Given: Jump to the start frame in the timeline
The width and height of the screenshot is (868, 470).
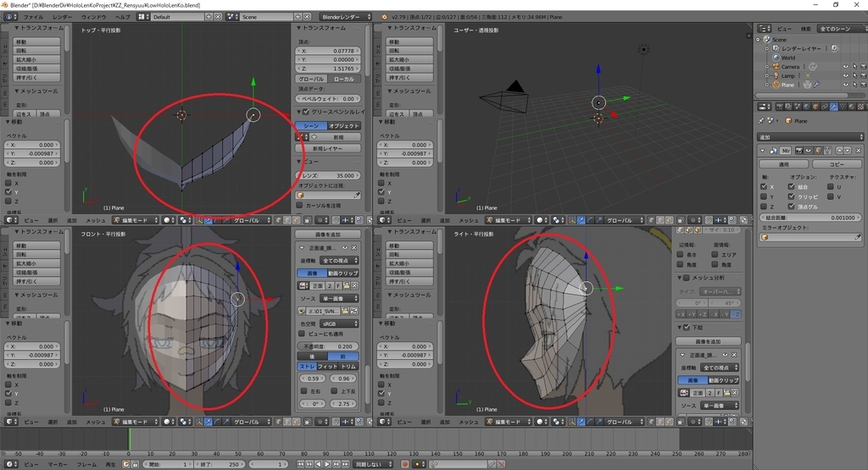Looking at the screenshot, I should [x=300, y=464].
